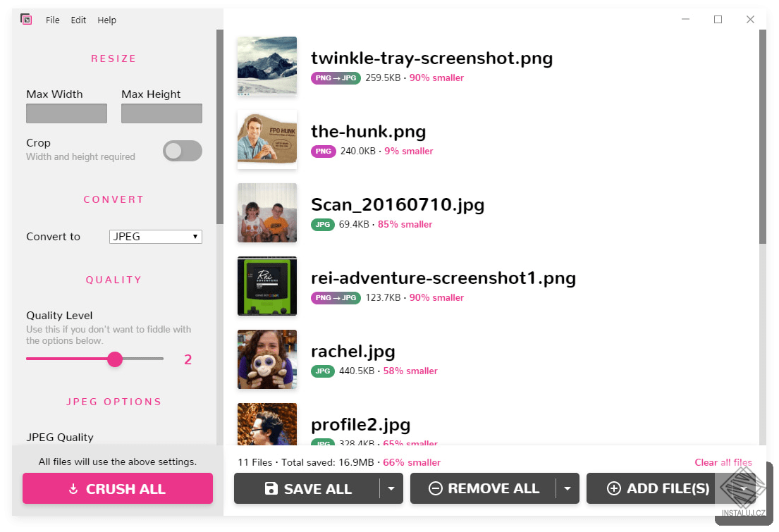Select the twinkle-tray-screenshot.png thumbnail

[x=267, y=66]
